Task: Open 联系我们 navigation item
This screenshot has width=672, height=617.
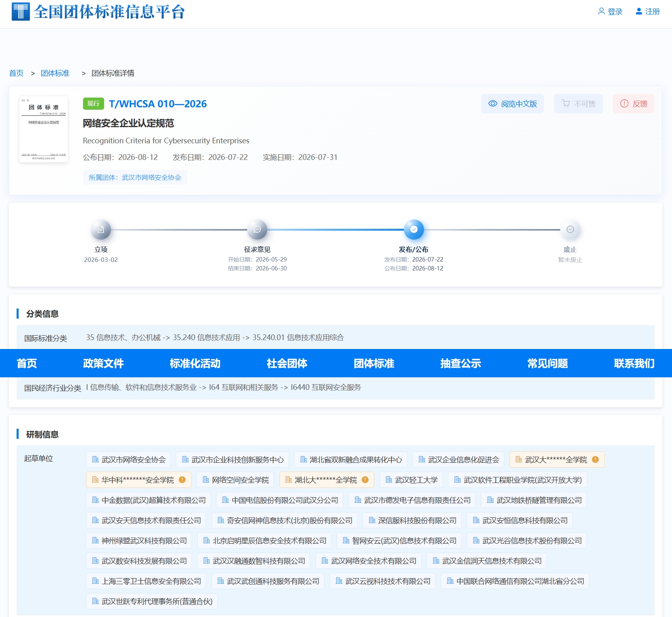Action: pos(634,364)
